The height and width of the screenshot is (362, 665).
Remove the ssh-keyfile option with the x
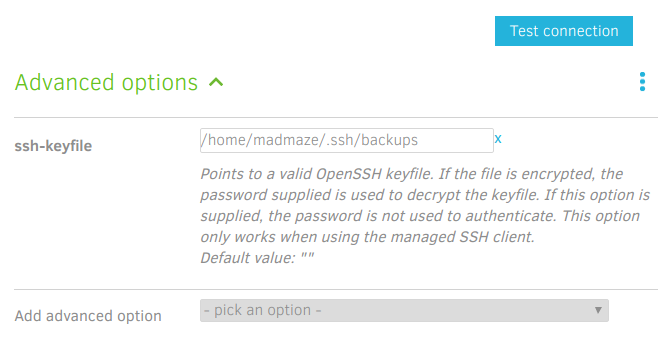click(498, 139)
